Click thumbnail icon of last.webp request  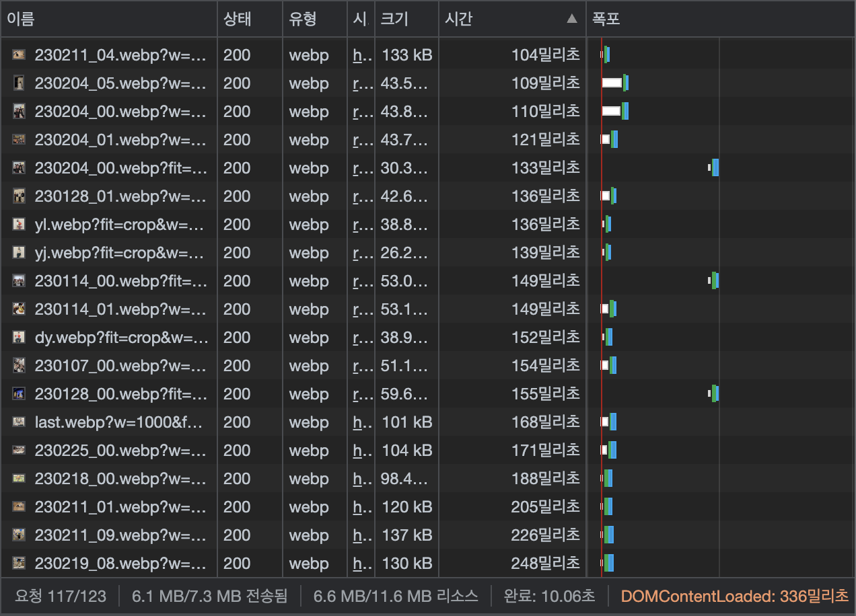(x=19, y=422)
